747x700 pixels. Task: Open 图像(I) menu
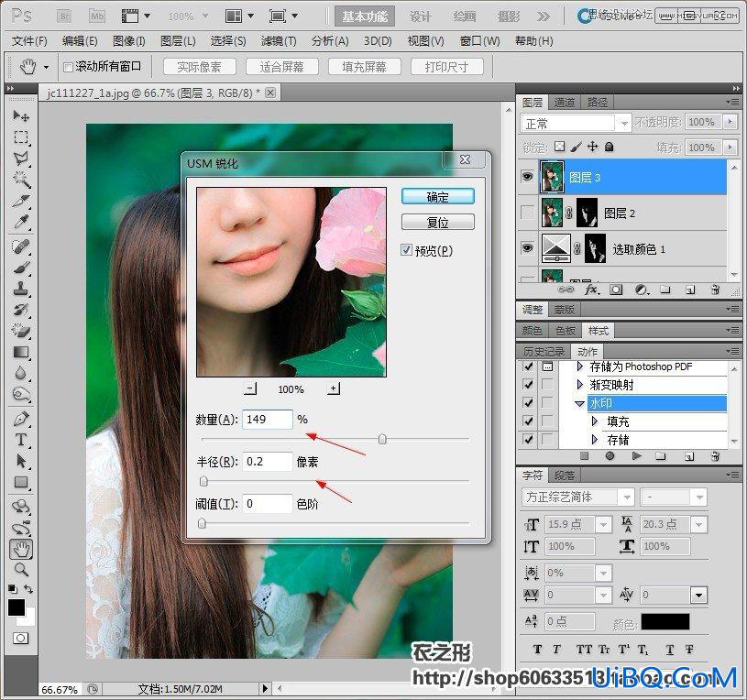128,41
